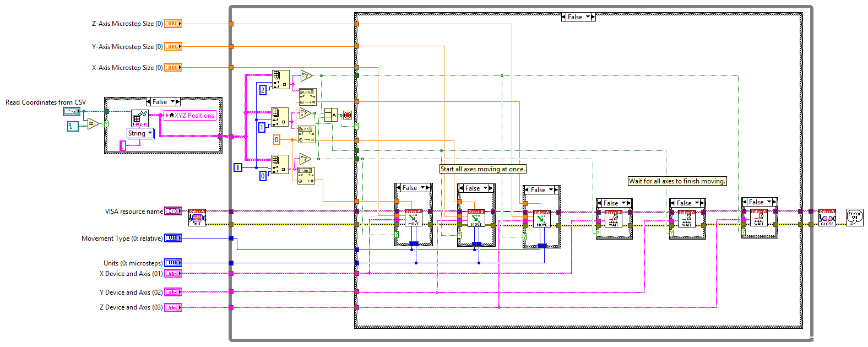Open the large case structure selector dropdown
This screenshot has height=347, width=868.
tap(588, 17)
